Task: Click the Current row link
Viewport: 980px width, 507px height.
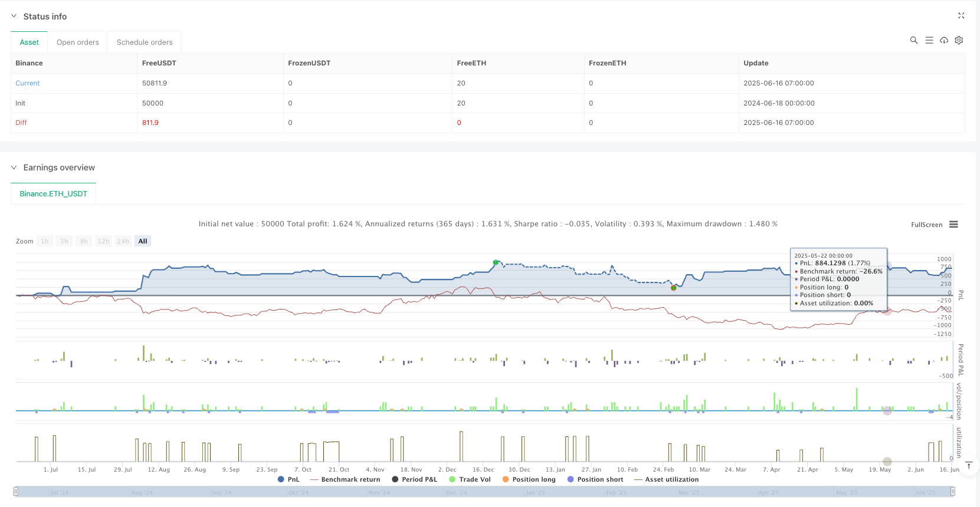Action: point(28,83)
